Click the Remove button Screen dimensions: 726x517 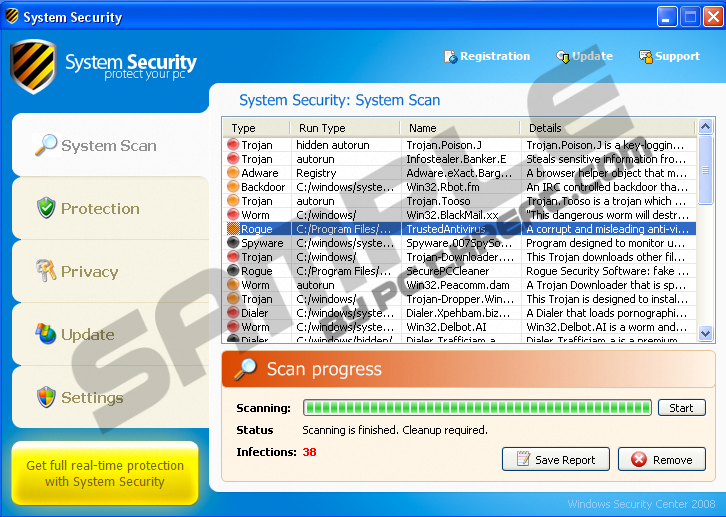pos(662,459)
